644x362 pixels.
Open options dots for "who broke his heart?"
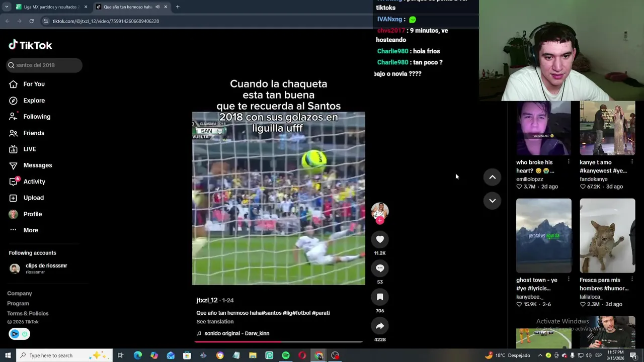tap(569, 162)
